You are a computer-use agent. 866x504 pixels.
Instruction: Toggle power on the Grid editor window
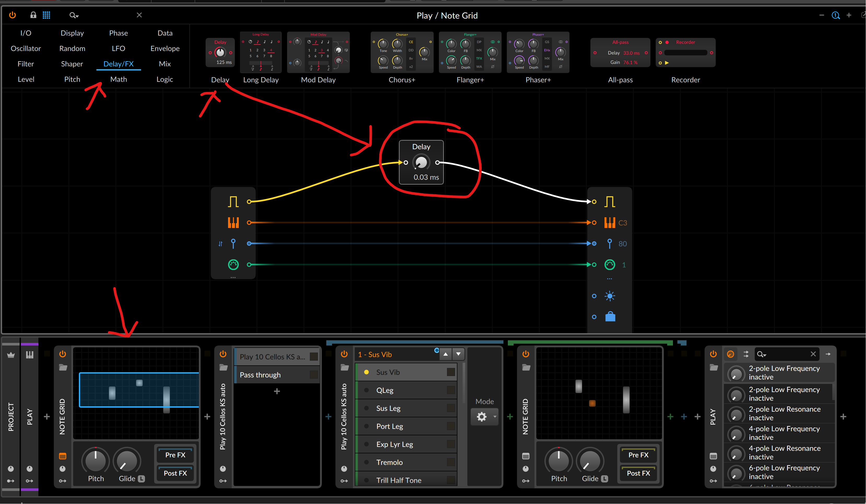pos(12,15)
